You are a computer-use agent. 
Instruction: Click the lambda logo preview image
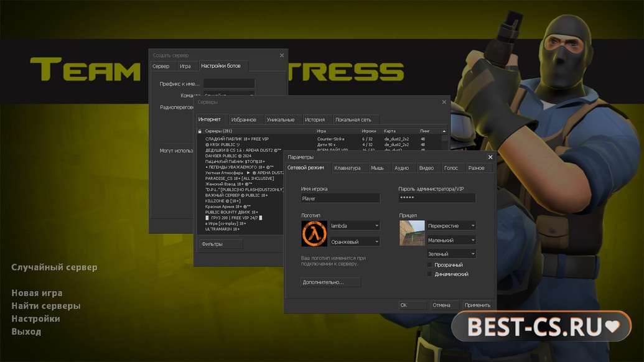pos(314,233)
